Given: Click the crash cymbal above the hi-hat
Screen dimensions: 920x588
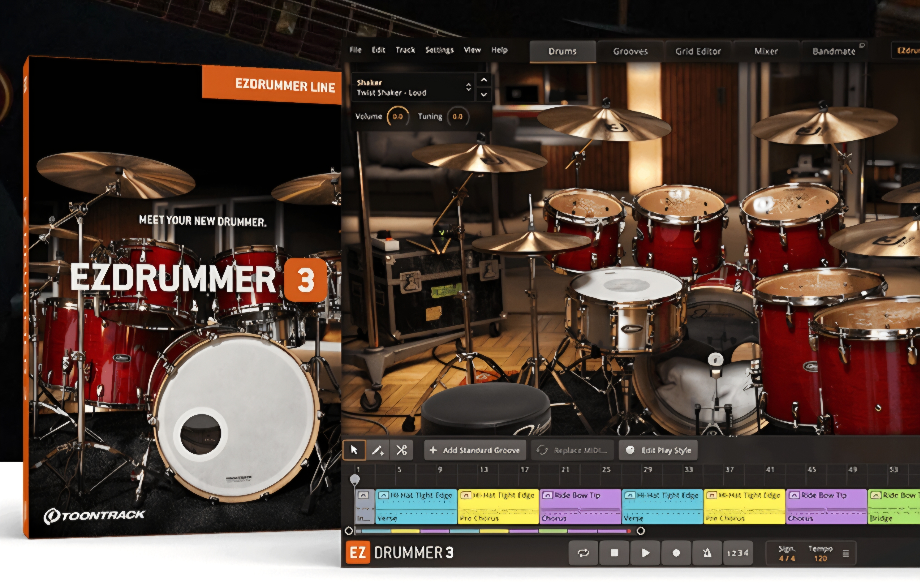Looking at the screenshot, I should [x=479, y=157].
